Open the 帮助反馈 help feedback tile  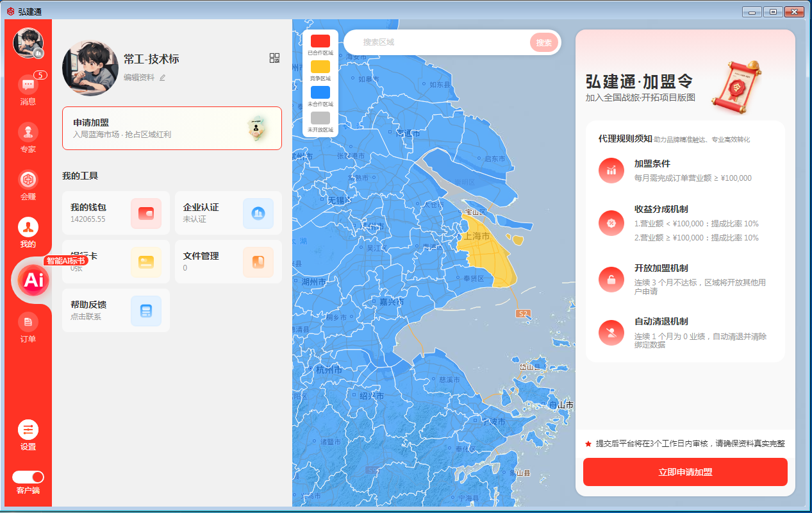(116, 310)
